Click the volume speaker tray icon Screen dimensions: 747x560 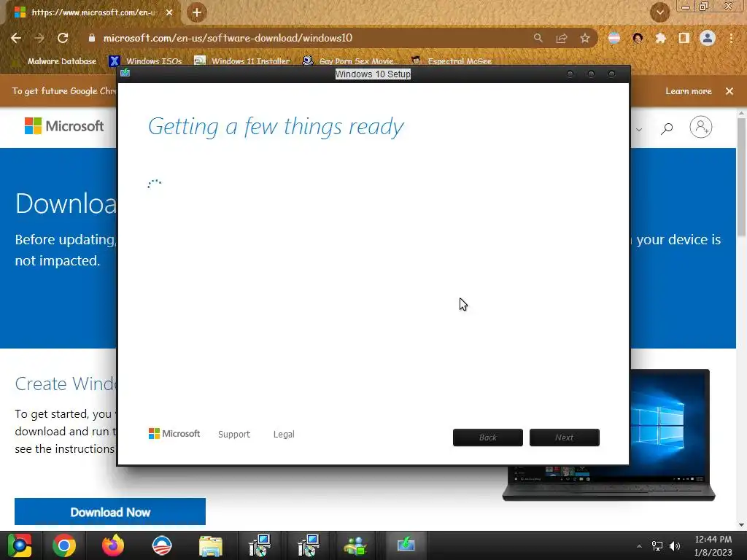point(675,546)
